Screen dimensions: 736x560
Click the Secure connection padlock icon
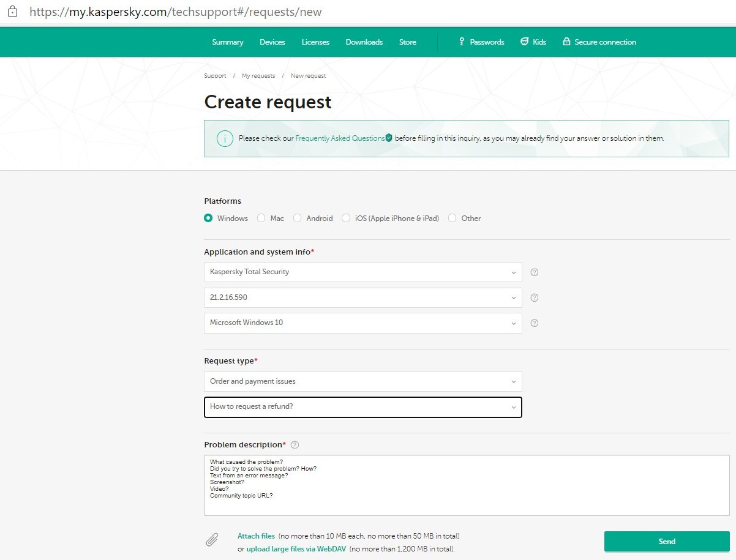(566, 42)
